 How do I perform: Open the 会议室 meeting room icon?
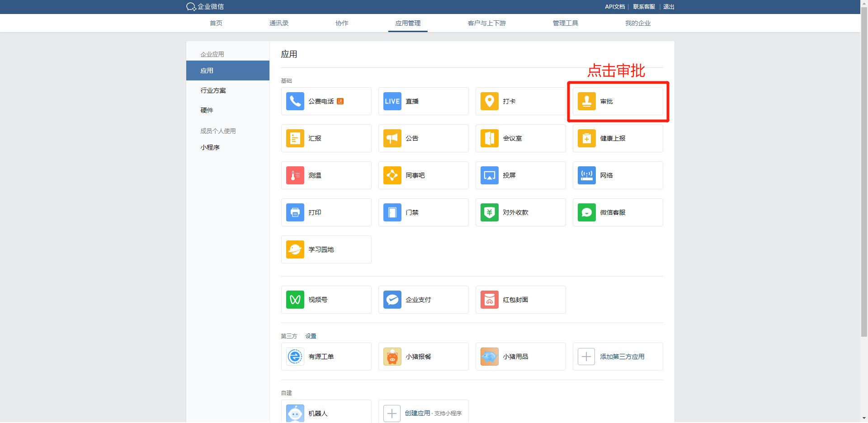pyautogui.click(x=489, y=138)
